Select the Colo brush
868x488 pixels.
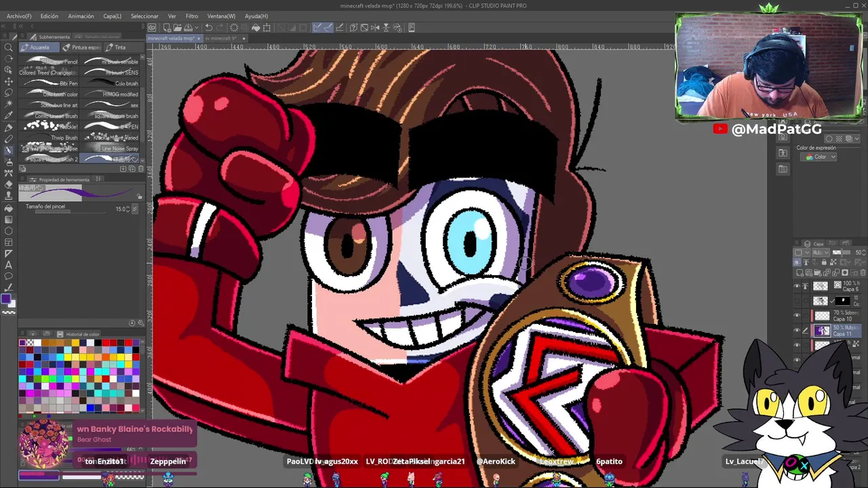click(x=111, y=83)
